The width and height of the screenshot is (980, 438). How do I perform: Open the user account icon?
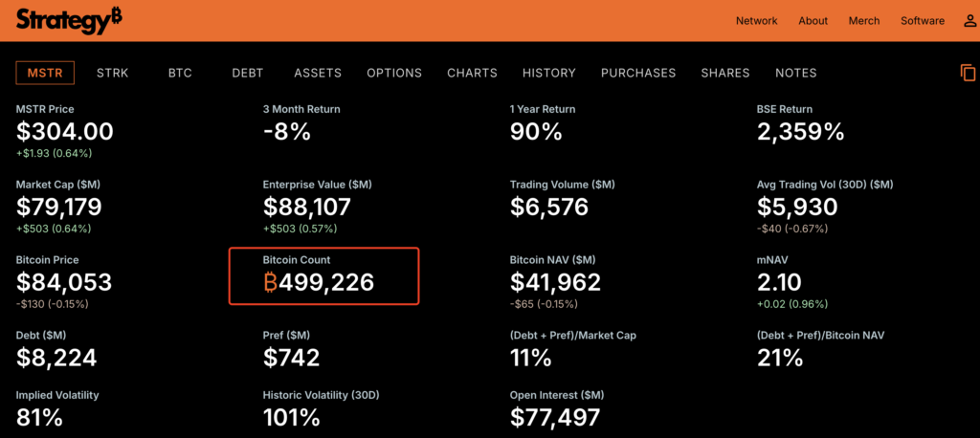(x=969, y=21)
